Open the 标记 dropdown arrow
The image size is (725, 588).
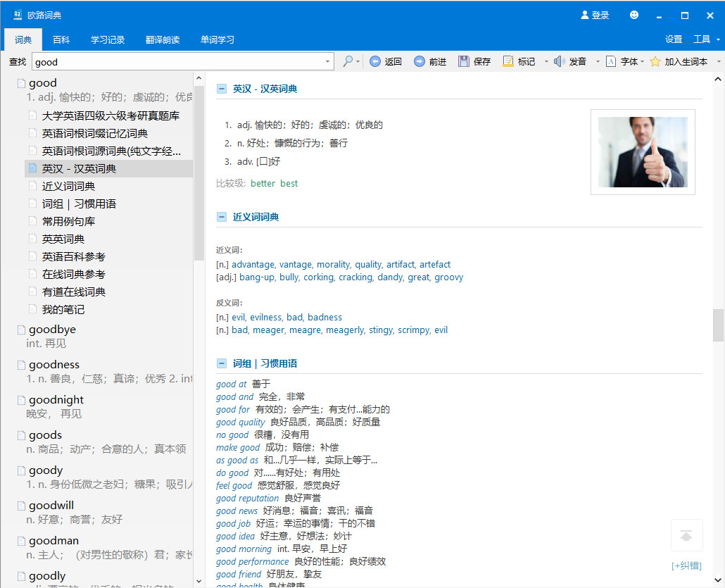pos(546,61)
